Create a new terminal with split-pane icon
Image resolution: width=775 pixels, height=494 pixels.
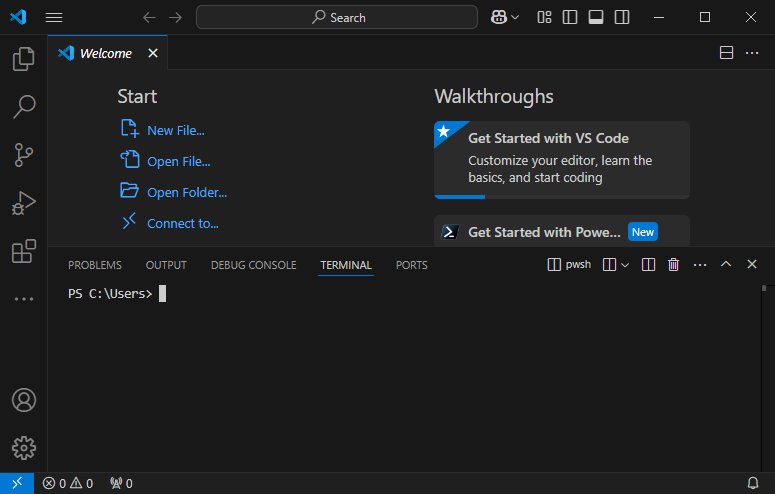(609, 265)
